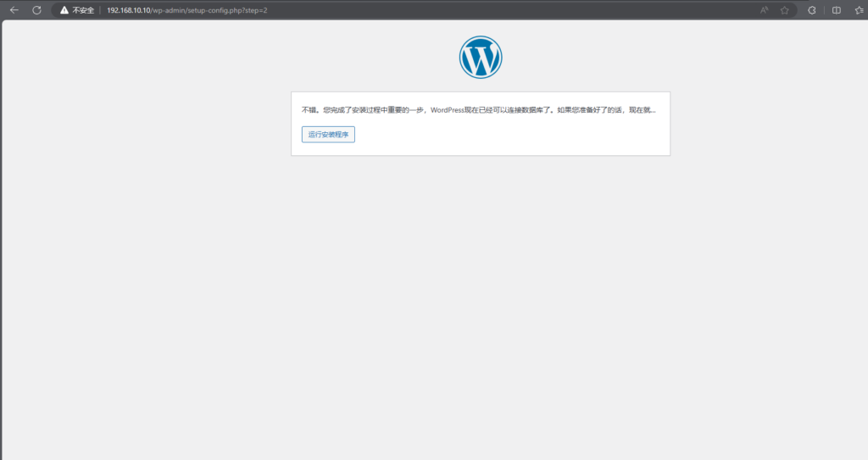
Task: Click the WordPress database success message text
Action: [x=478, y=110]
